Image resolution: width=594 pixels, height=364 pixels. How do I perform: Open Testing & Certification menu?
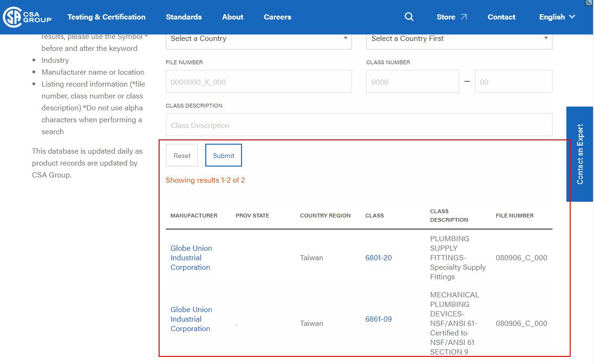[106, 17]
